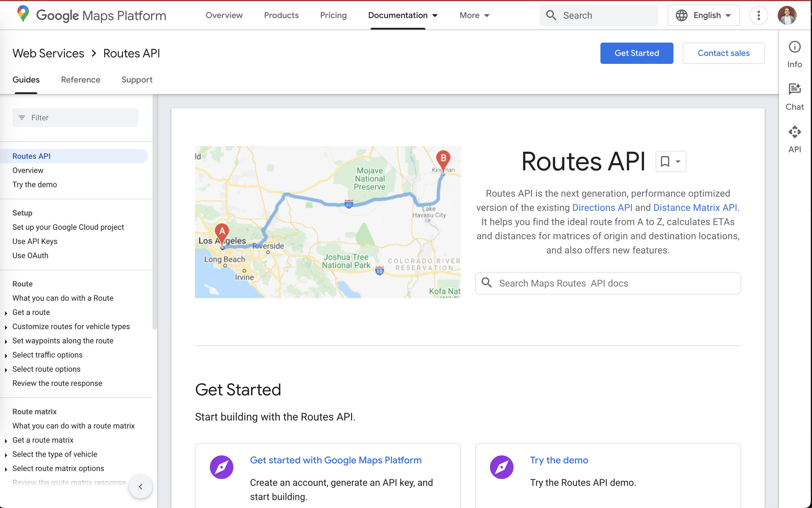Switch to the Guides tab
812x508 pixels.
26,80
